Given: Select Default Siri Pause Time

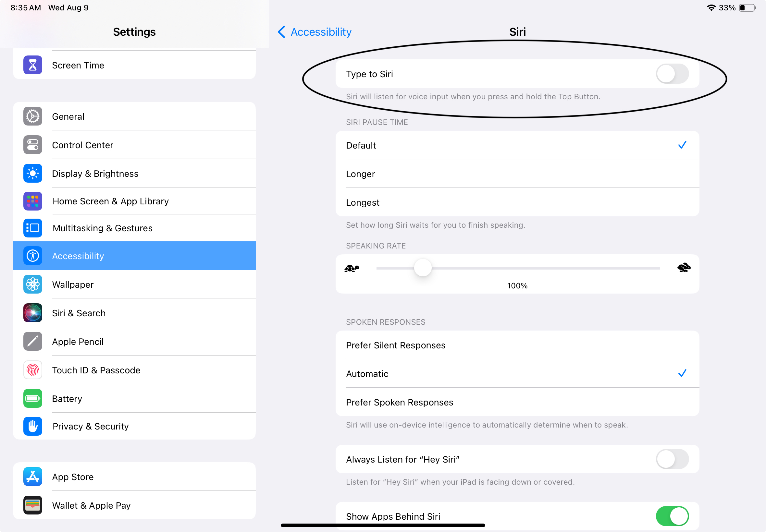Looking at the screenshot, I should point(517,144).
